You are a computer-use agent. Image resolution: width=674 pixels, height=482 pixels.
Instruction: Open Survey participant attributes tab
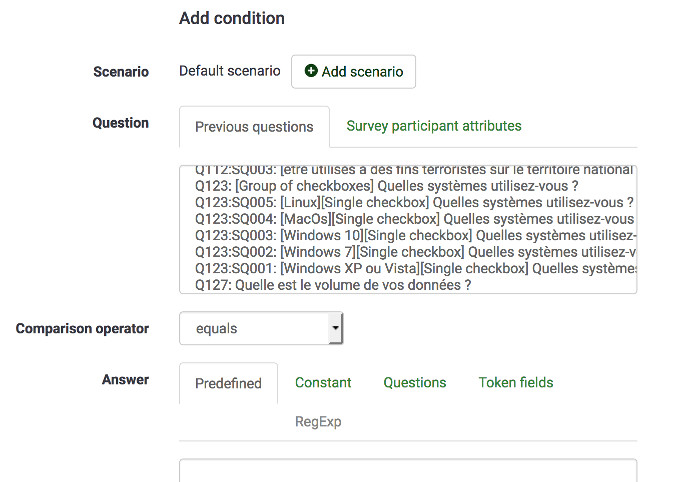[433, 126]
